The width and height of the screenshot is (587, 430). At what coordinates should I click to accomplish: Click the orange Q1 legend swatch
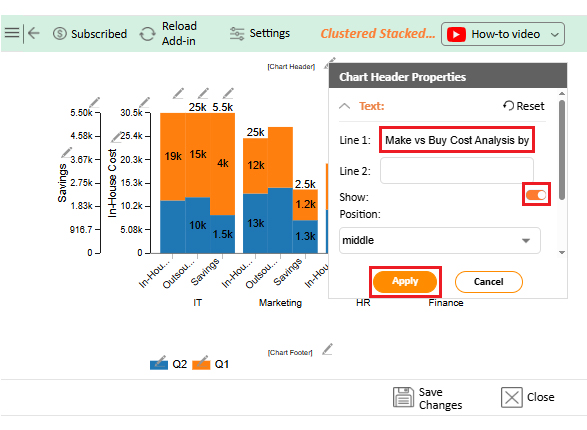coord(201,365)
